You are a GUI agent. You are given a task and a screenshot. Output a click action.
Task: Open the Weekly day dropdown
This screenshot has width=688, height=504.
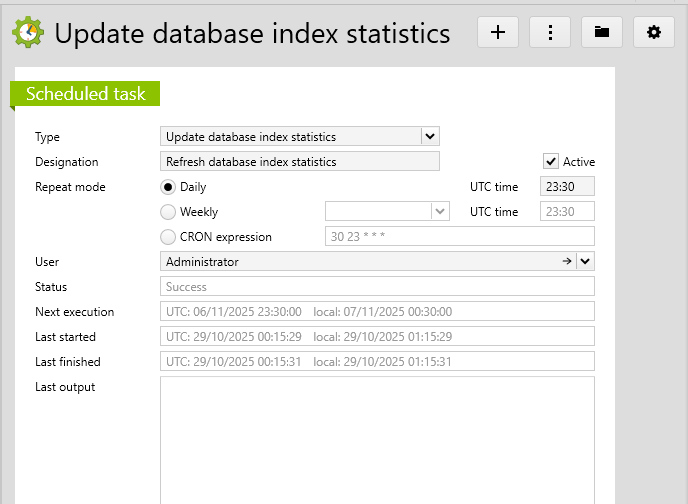(439, 211)
